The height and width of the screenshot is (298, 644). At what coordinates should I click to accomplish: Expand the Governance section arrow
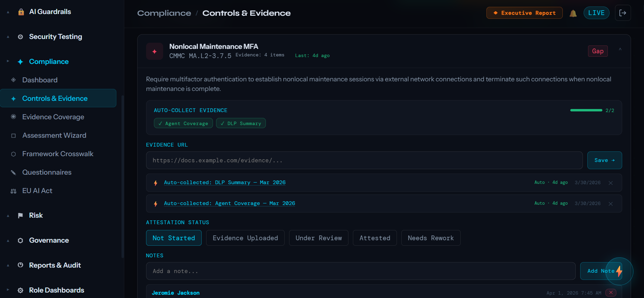click(x=8, y=241)
